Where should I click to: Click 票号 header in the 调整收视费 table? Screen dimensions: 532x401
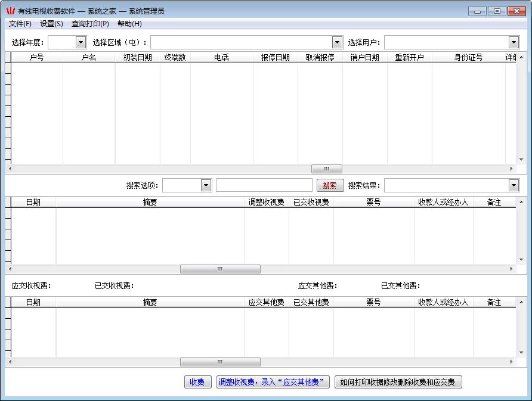(x=373, y=203)
